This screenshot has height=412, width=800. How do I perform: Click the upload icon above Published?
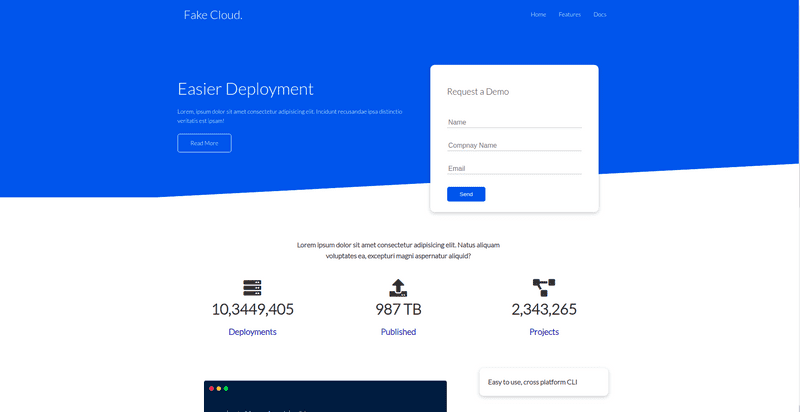tap(398, 288)
